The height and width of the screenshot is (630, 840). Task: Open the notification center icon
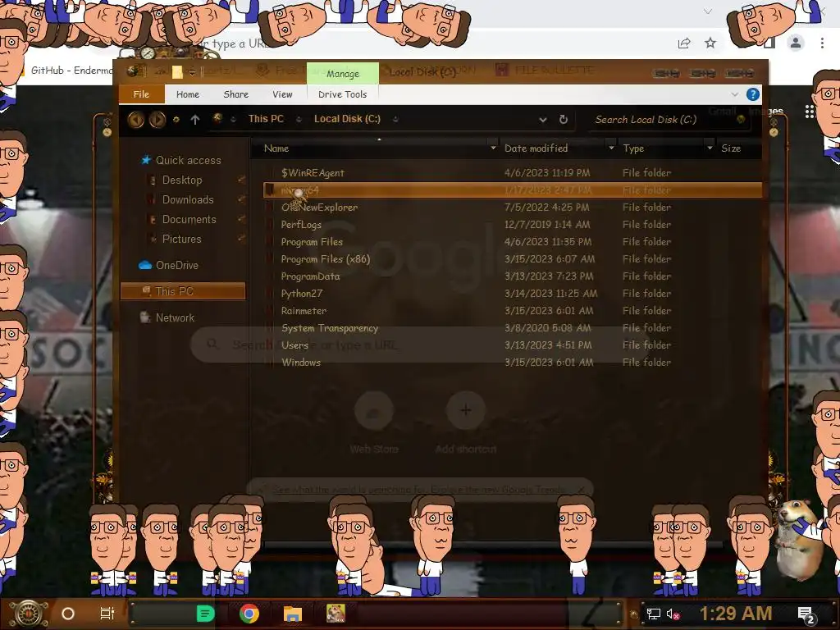click(x=806, y=614)
